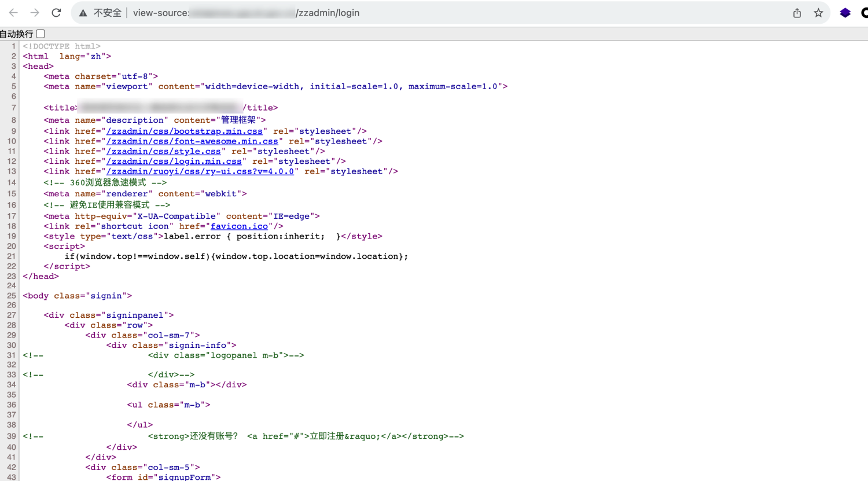This screenshot has width=868, height=481.
Task: Bookmark this page with the star
Action: pos(818,13)
